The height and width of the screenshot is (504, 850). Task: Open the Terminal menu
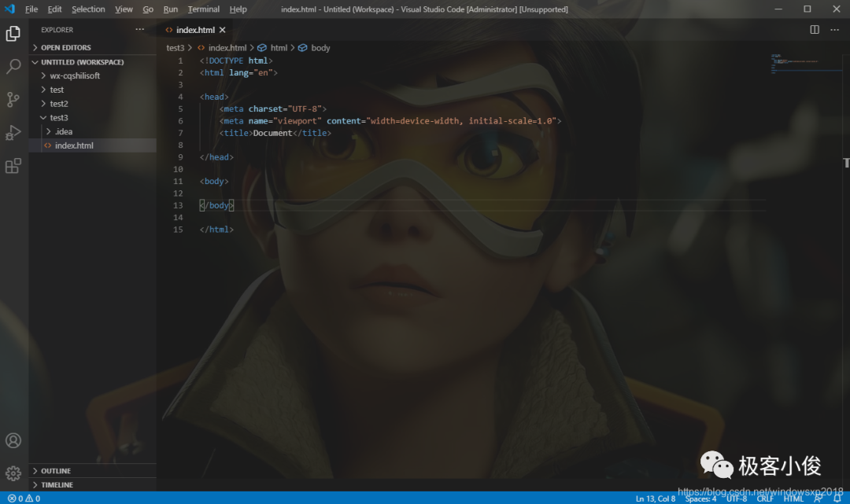pyautogui.click(x=203, y=9)
